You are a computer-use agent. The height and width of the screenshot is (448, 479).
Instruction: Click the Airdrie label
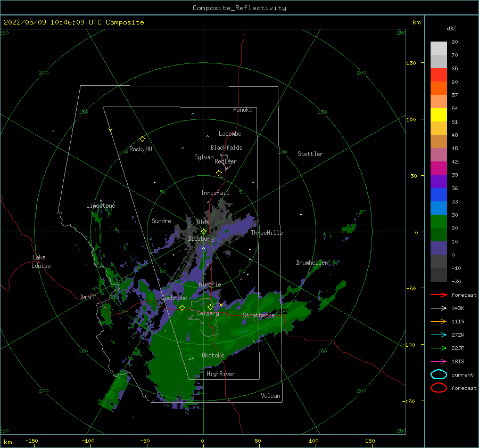210,284
